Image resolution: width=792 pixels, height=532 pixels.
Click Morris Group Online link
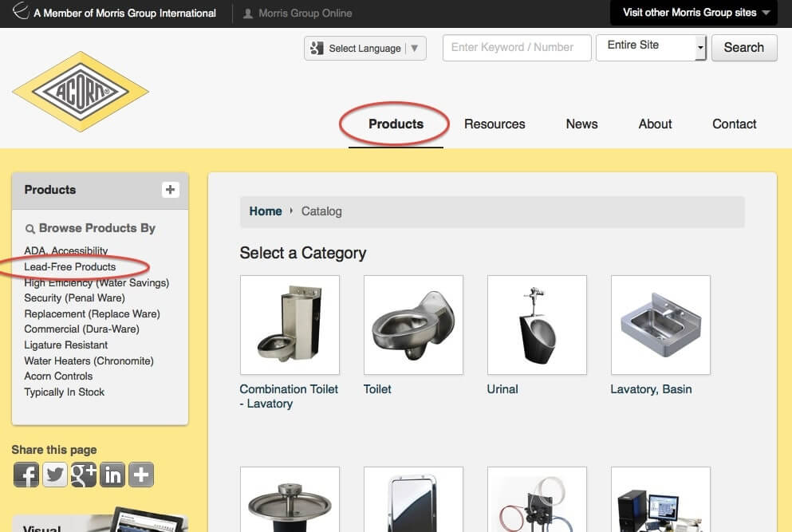[x=305, y=13]
